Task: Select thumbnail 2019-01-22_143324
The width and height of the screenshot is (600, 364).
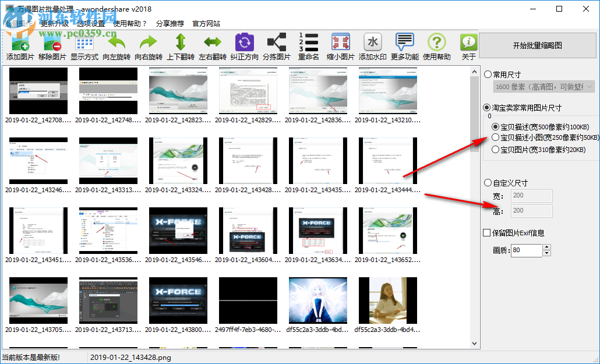Action: 178,161
